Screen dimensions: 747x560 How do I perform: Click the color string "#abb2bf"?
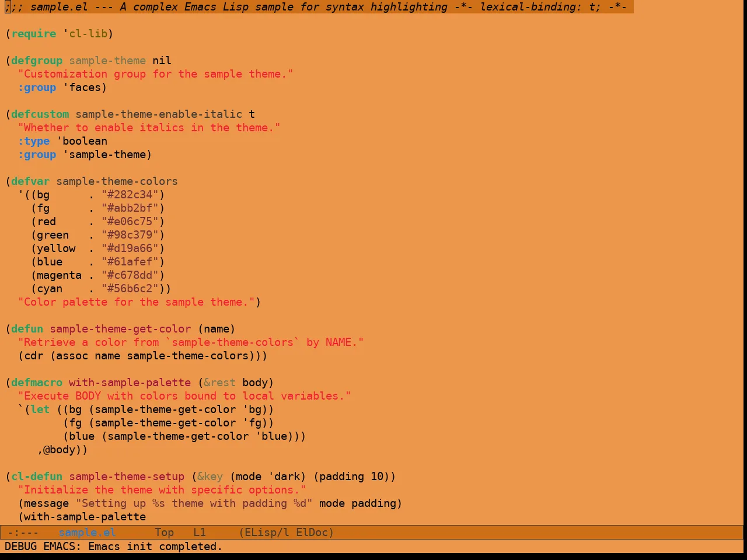click(130, 208)
